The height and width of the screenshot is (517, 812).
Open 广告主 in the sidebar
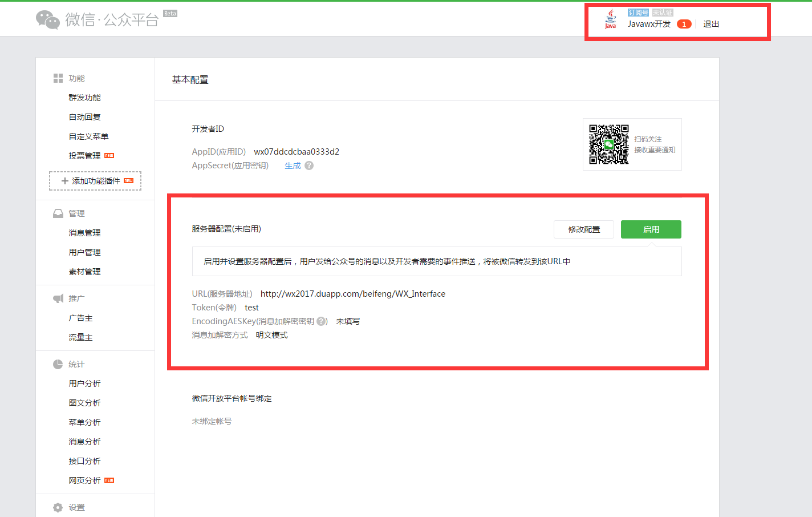pyautogui.click(x=81, y=318)
